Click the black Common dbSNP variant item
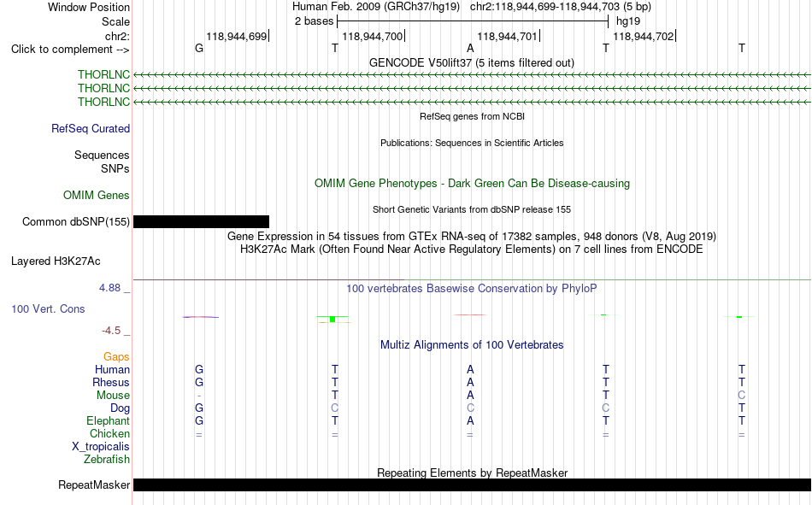The width and height of the screenshot is (812, 505). coord(201,221)
